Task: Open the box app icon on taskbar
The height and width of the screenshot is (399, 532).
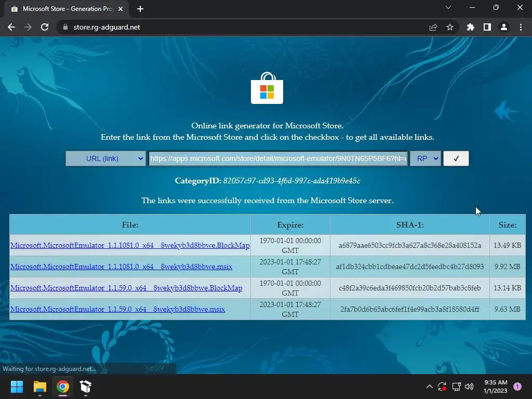Action: tap(86, 387)
